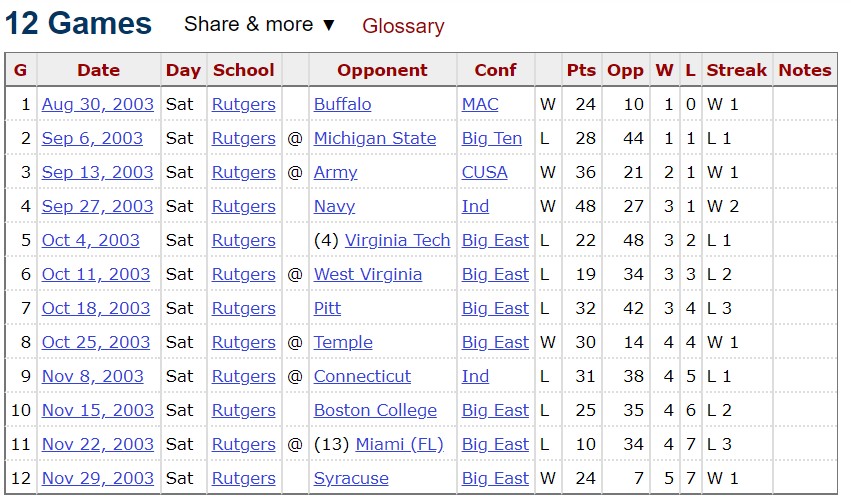
Task: Sort table by Date column header
Action: point(98,70)
